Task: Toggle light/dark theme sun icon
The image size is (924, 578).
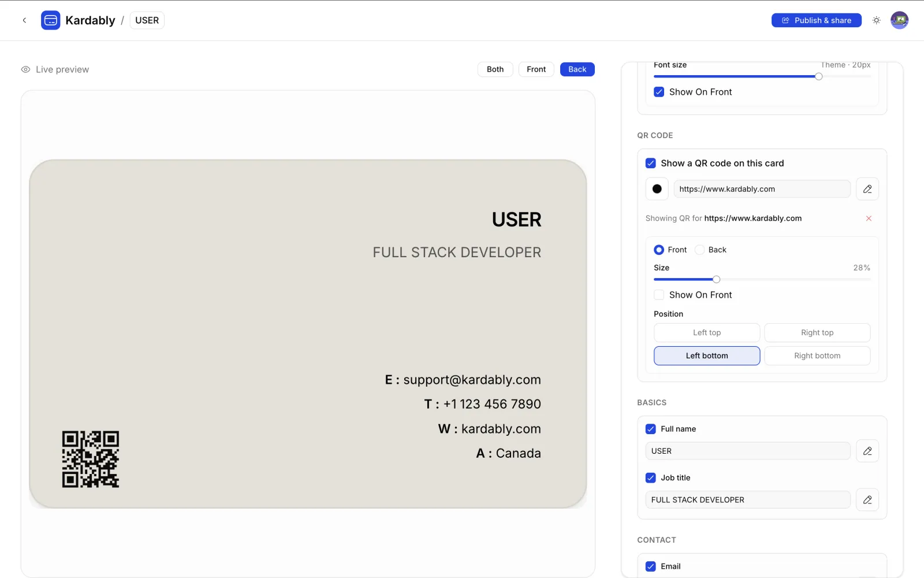Action: click(x=877, y=20)
